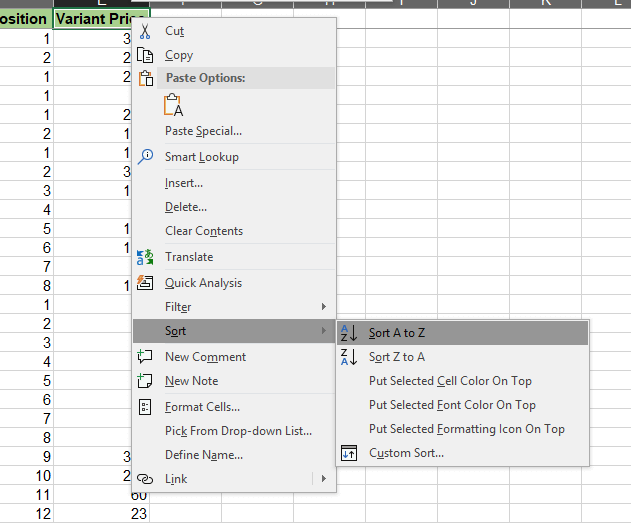Click the Sort Z to A icon
Viewport: 631px width, 523px height.
[x=349, y=356]
